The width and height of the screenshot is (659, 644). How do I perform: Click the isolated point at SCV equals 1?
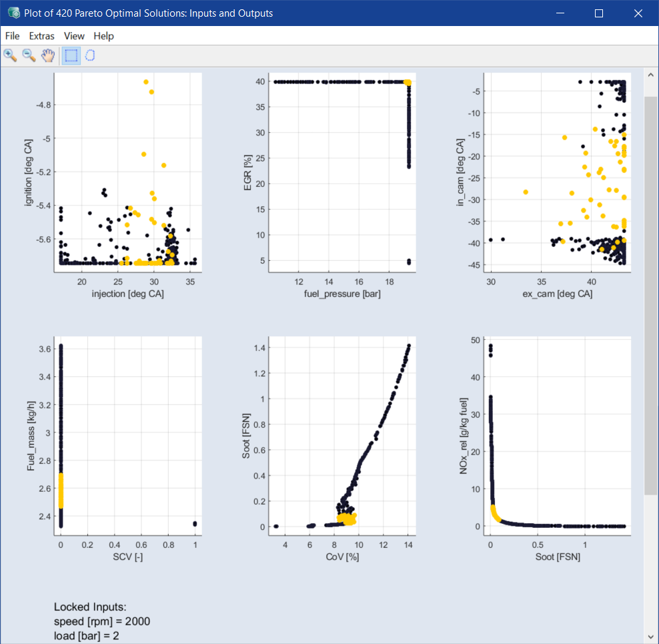(195, 524)
